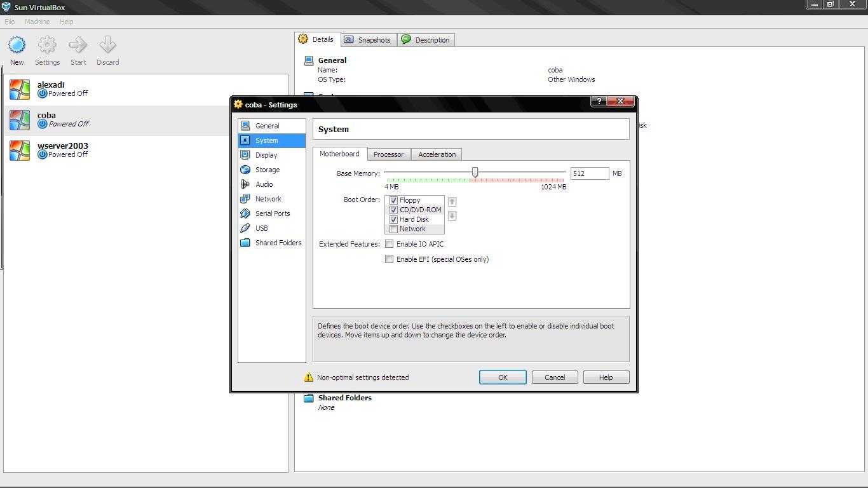Enable IO APIC checkbox

tap(390, 244)
